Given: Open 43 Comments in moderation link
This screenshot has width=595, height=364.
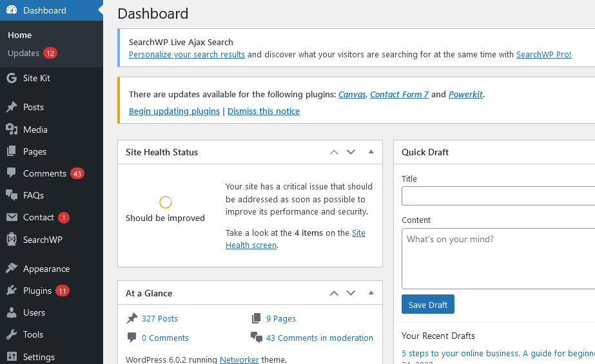Looking at the screenshot, I should pyautogui.click(x=319, y=338).
